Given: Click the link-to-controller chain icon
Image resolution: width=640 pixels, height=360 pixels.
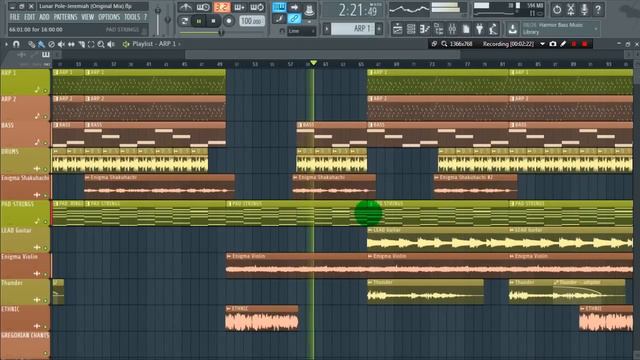Looking at the screenshot, I should click(x=294, y=18).
